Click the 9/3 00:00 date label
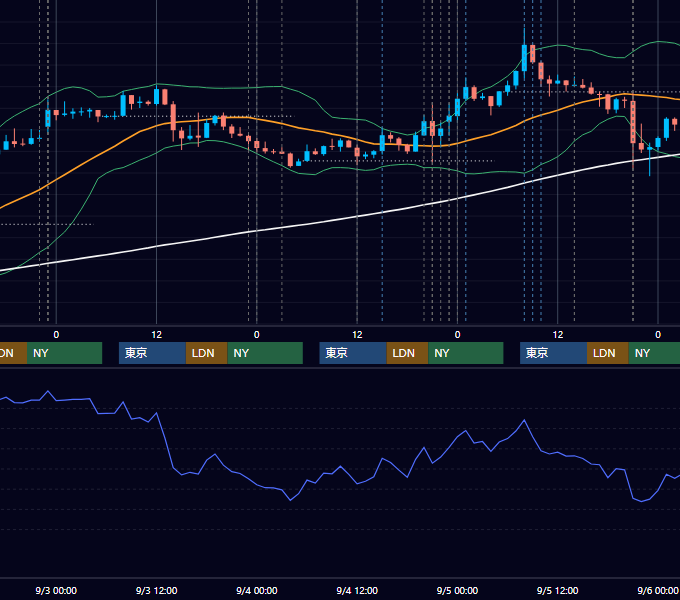 point(56,590)
